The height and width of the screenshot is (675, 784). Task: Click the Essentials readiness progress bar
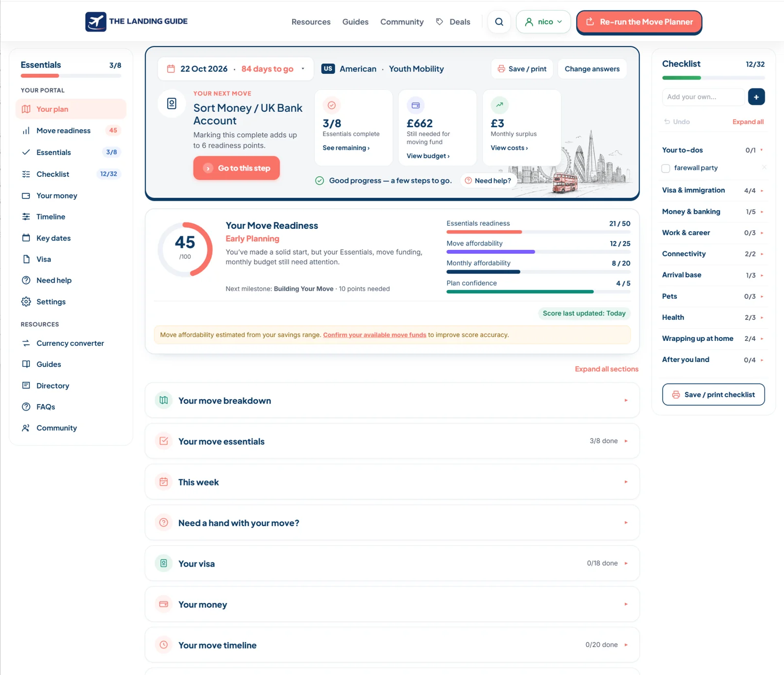coord(538,232)
